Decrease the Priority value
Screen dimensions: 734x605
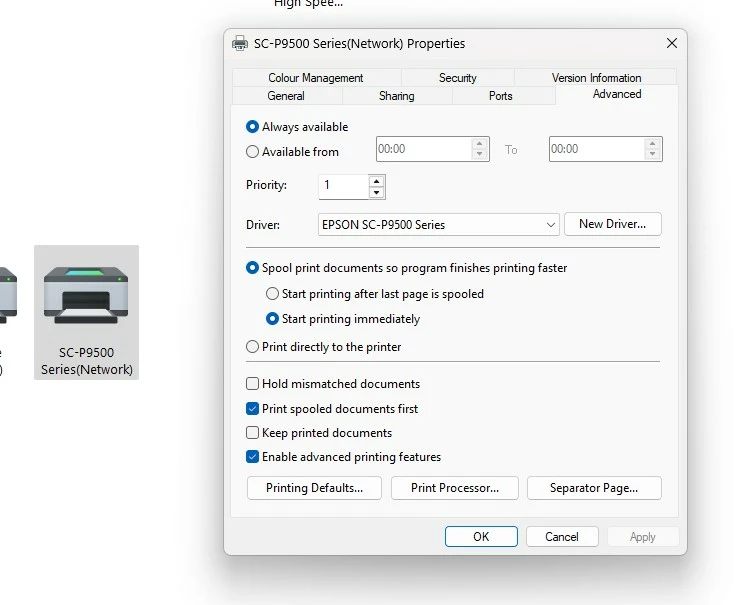(376, 192)
